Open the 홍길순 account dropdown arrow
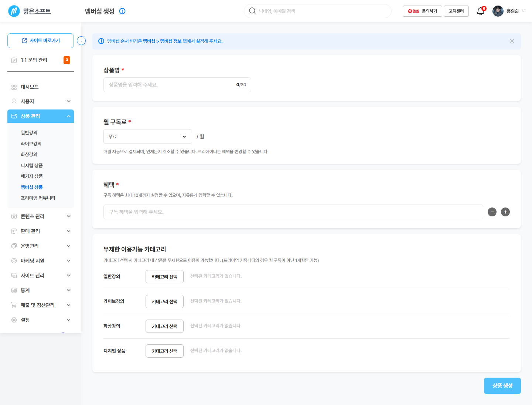The height and width of the screenshot is (405, 532). coord(523,11)
